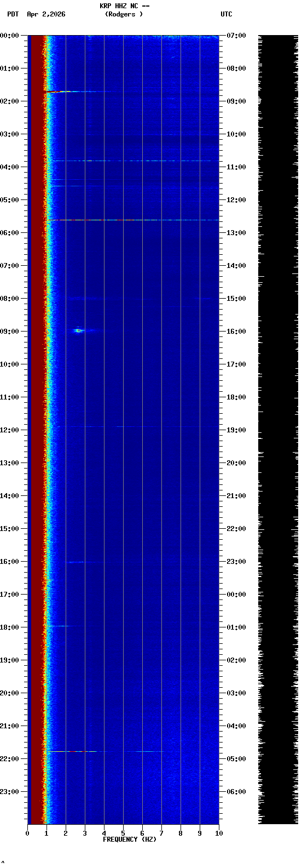This screenshot has height=868, width=302.
Task: Click the PDT time label '23:00'
Action: tap(9, 792)
